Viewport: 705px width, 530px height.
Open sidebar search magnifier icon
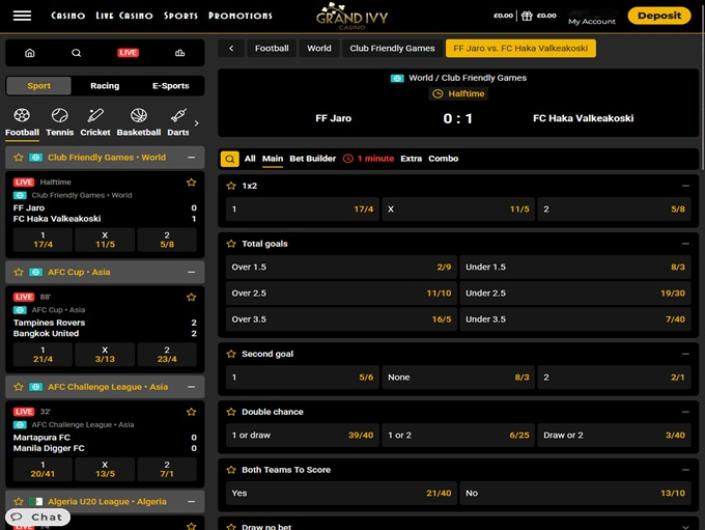click(x=77, y=53)
